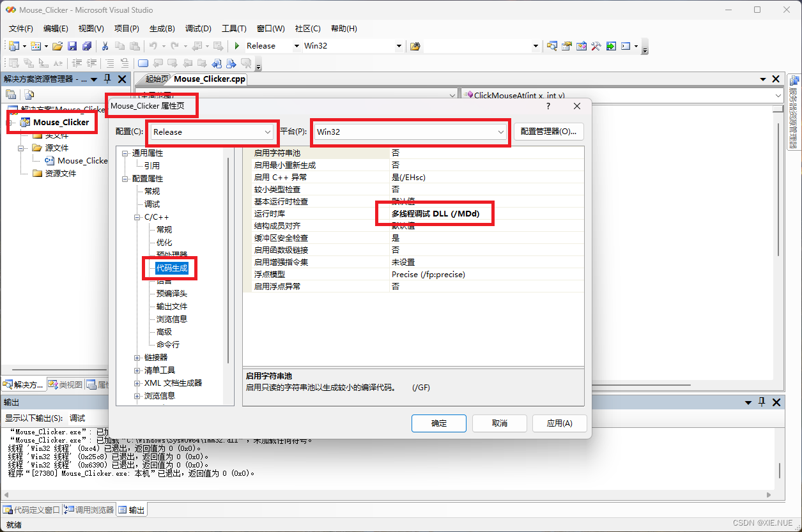The width and height of the screenshot is (802, 532).
Task: Expand the 链接器 tree node
Action: 137,358
